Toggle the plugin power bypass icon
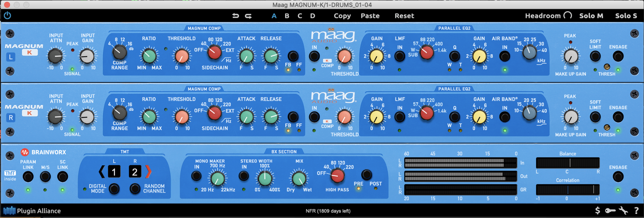 click(7, 15)
